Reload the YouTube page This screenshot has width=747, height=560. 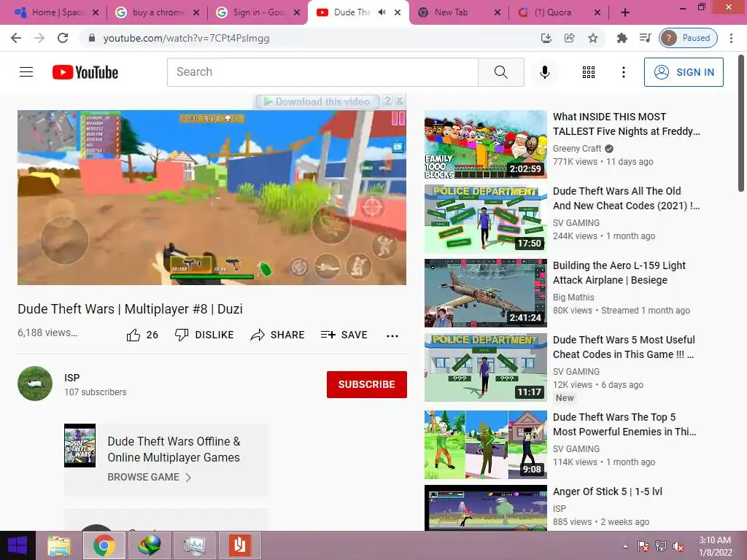click(x=63, y=38)
